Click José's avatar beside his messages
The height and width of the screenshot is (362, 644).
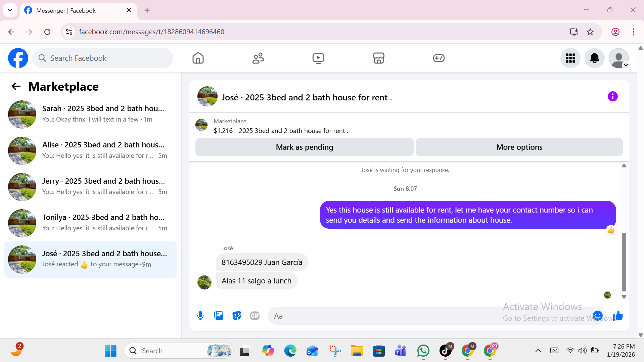204,282
